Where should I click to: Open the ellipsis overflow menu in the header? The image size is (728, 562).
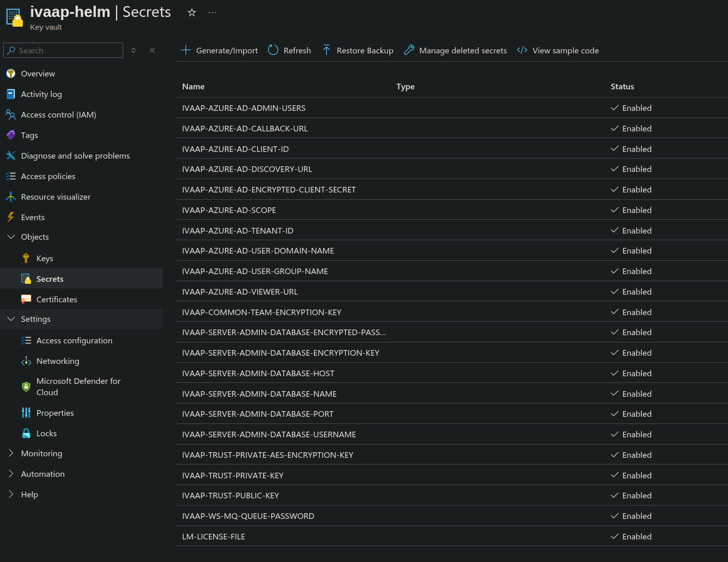tap(212, 12)
